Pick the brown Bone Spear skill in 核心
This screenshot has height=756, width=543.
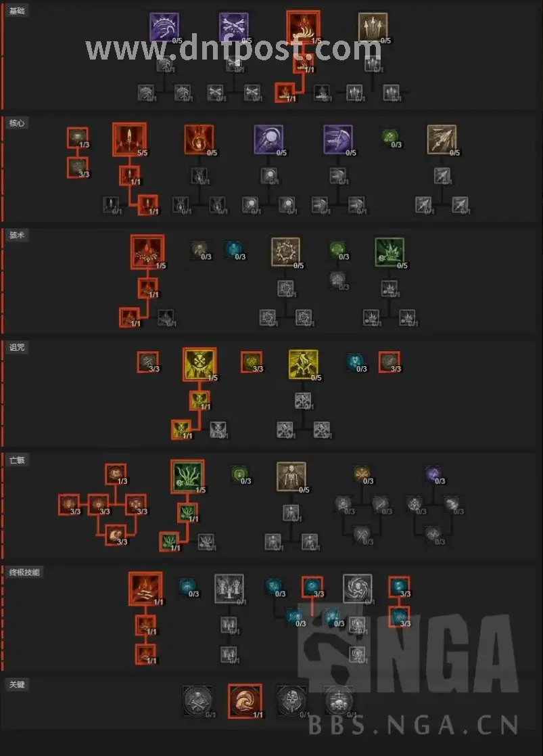click(x=442, y=139)
